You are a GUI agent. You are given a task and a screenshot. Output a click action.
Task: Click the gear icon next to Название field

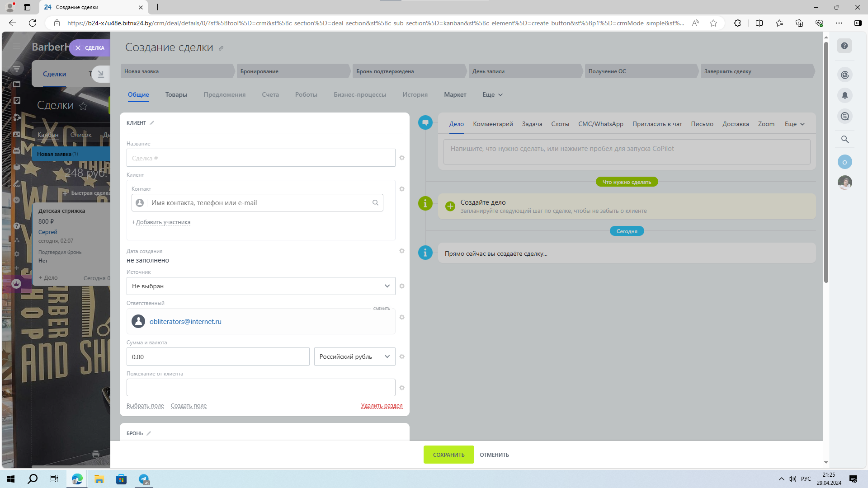(x=401, y=158)
